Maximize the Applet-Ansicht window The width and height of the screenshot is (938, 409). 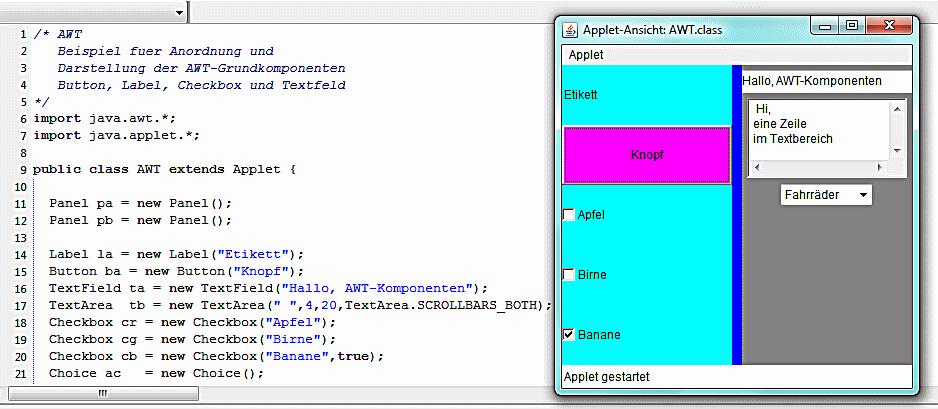pyautogui.click(x=851, y=28)
